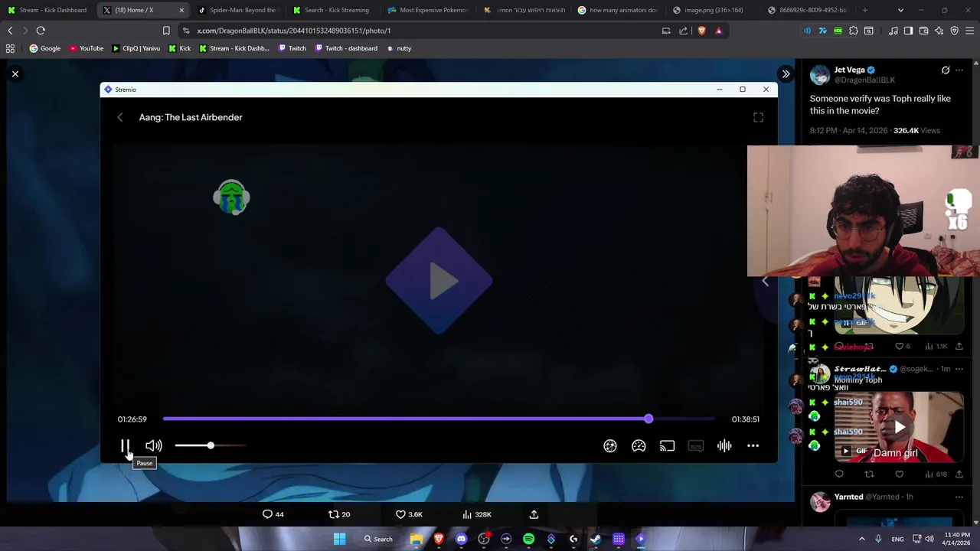The height and width of the screenshot is (551, 980).
Task: Open Brave Rewards triangle icon
Action: [x=718, y=31]
